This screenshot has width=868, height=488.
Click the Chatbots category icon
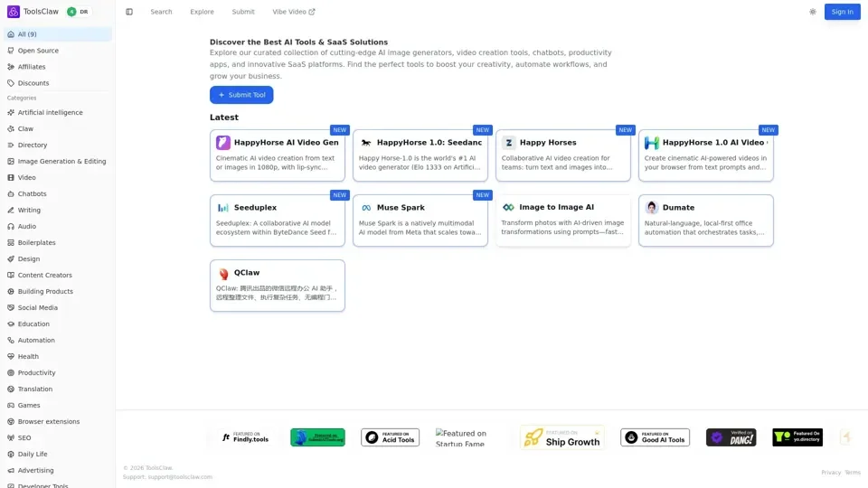[x=11, y=193]
